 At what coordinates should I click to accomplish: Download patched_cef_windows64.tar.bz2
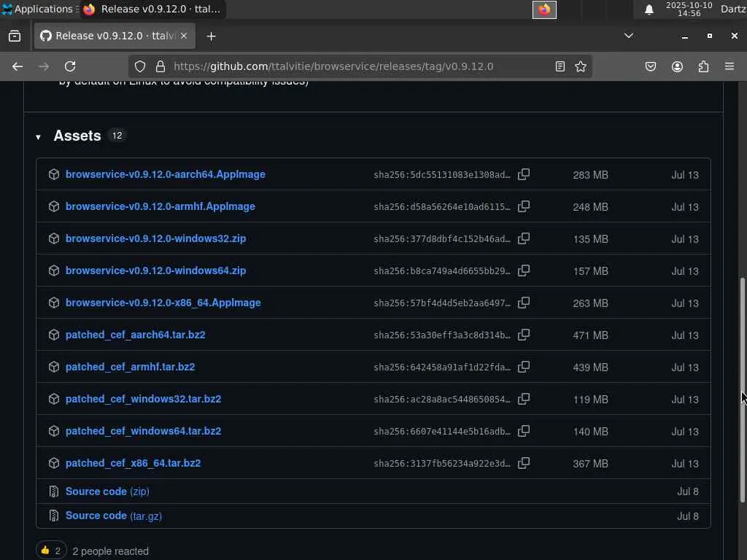click(x=144, y=431)
